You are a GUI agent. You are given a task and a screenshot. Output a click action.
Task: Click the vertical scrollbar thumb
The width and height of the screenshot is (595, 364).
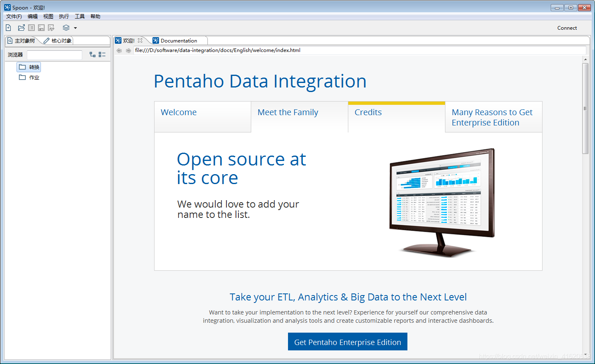click(x=585, y=109)
